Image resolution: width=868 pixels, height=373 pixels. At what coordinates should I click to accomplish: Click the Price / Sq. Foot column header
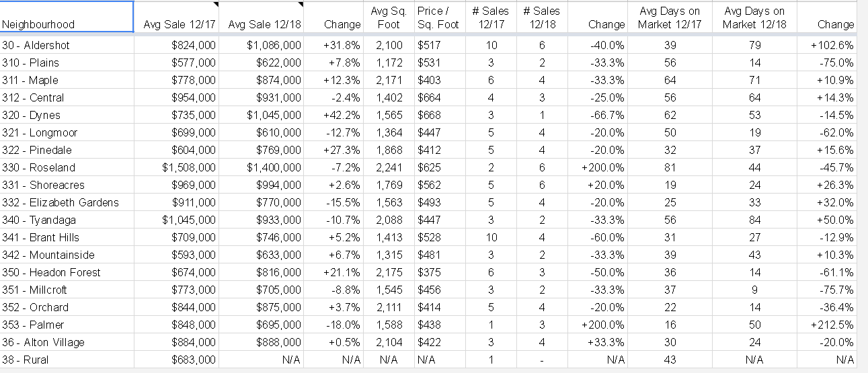pos(438,17)
